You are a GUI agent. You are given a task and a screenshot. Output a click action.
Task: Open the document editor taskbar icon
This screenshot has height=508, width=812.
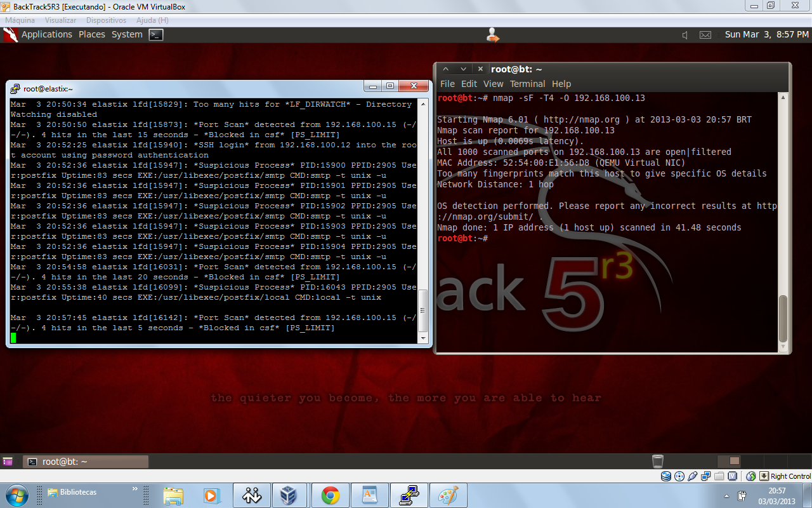369,496
